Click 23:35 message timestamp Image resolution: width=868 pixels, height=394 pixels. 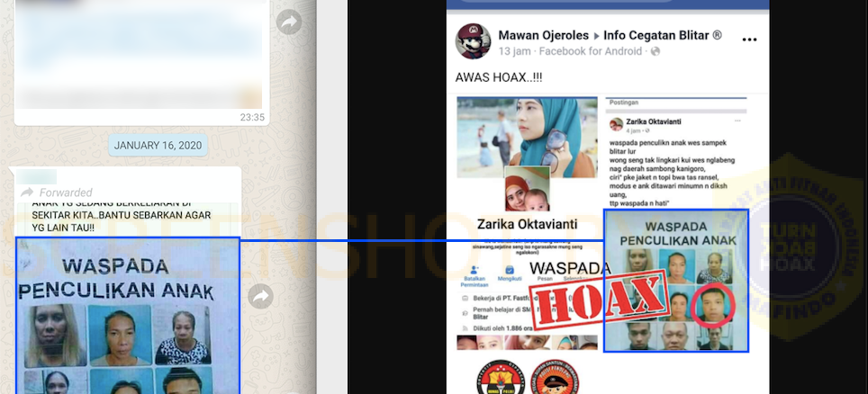pyautogui.click(x=252, y=117)
